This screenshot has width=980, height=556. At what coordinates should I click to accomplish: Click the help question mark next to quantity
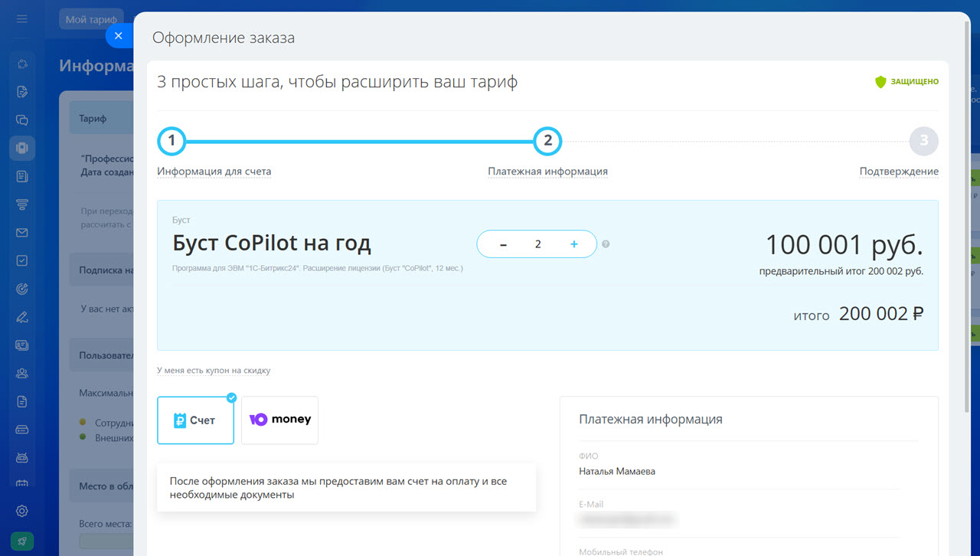tap(606, 244)
